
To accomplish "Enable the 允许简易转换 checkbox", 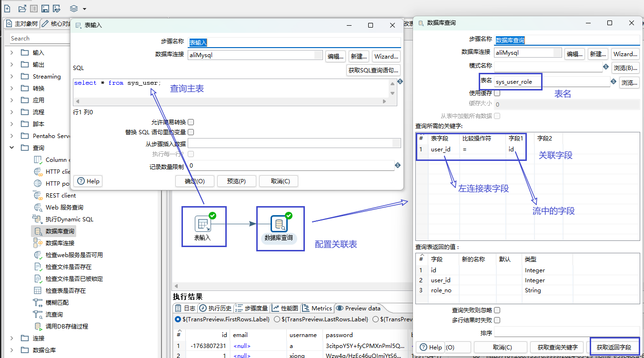I will [191, 122].
